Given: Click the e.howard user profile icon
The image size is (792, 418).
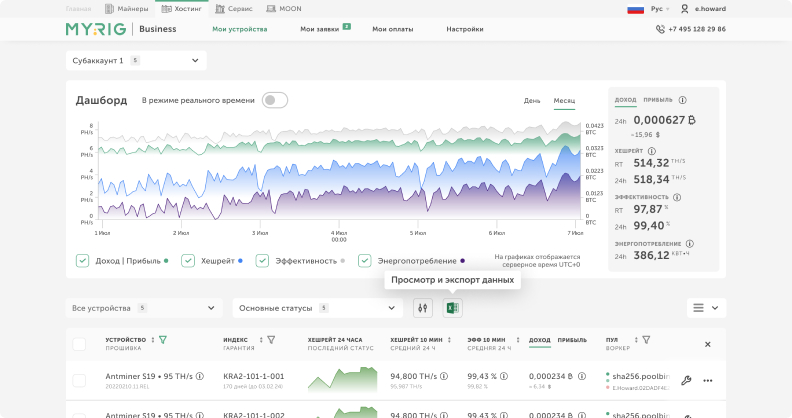Looking at the screenshot, I should pos(685,8).
